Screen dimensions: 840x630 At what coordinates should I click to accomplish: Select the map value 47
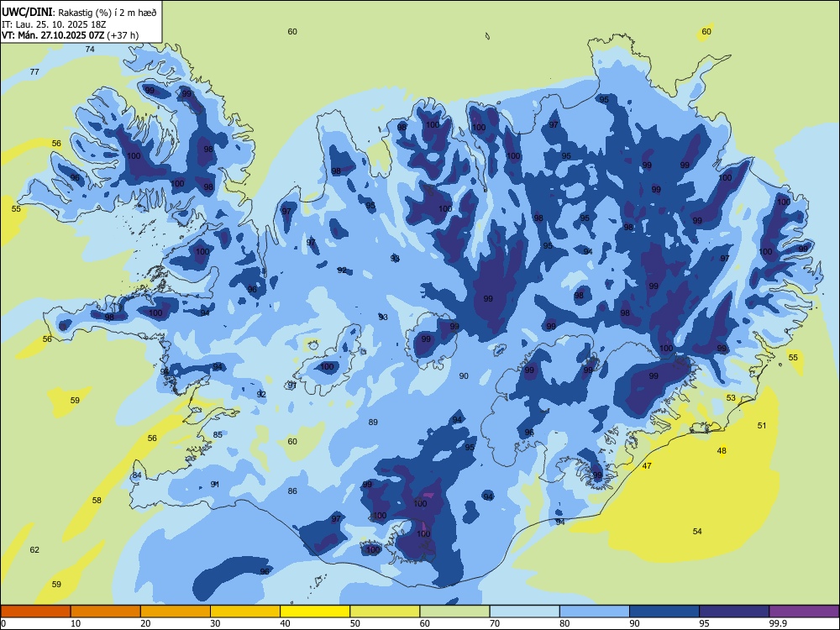(647, 466)
